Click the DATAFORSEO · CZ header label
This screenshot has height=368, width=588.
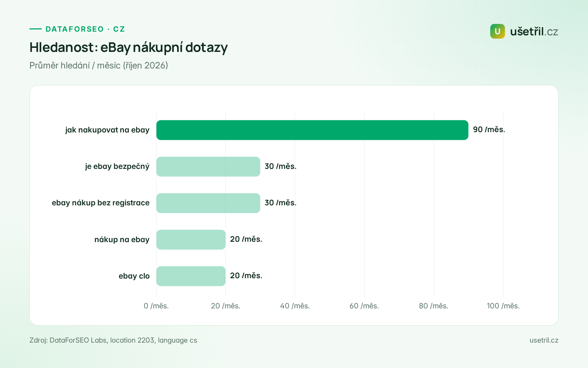click(85, 29)
